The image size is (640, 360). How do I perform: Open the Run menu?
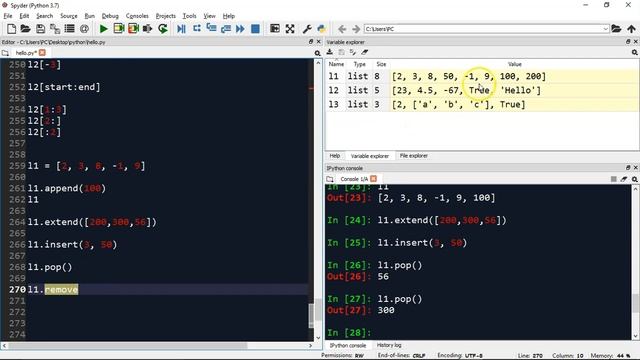tap(89, 16)
